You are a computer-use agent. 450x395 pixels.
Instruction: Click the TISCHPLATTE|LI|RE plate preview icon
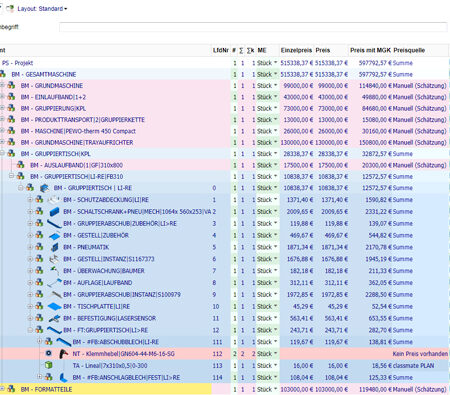pyautogui.click(x=54, y=306)
